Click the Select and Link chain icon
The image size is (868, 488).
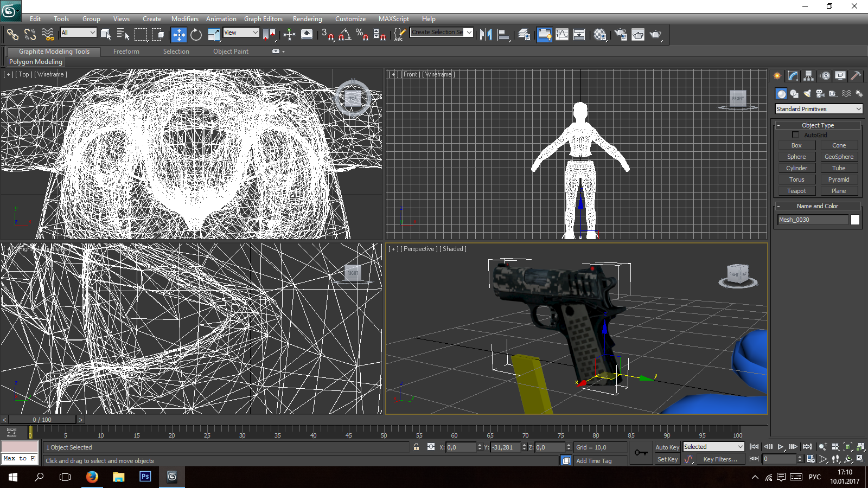pos(12,35)
